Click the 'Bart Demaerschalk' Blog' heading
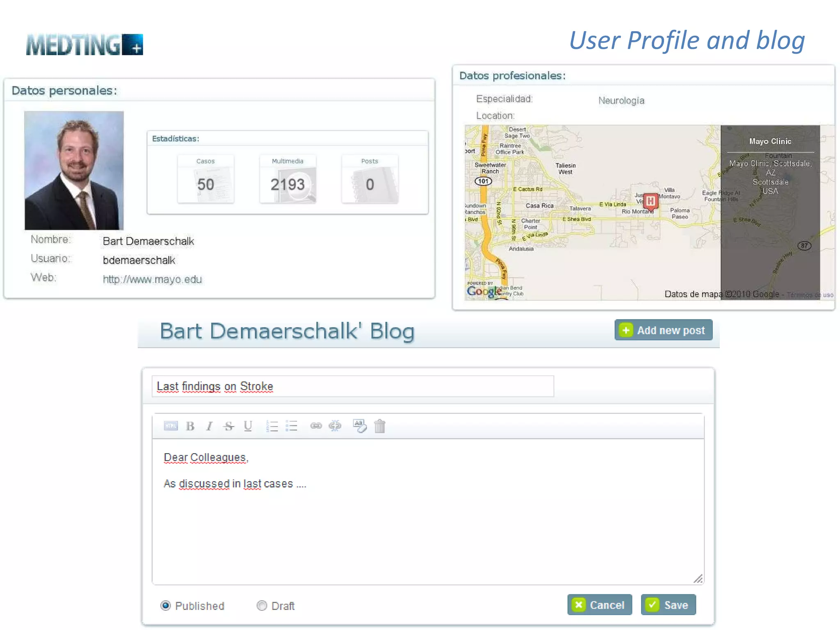This screenshot has width=840, height=630. coord(287,331)
